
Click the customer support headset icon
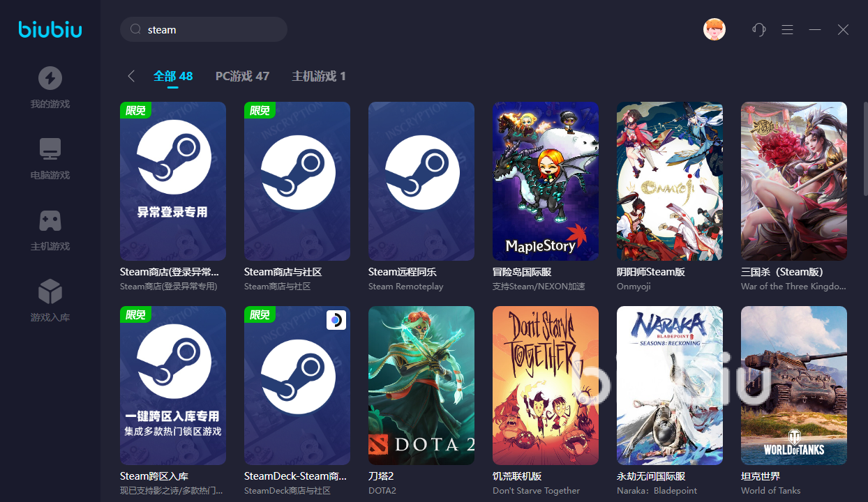758,29
